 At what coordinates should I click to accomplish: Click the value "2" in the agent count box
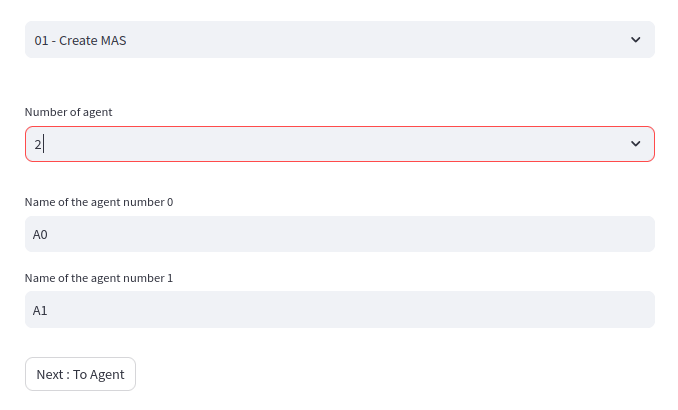pos(37,145)
